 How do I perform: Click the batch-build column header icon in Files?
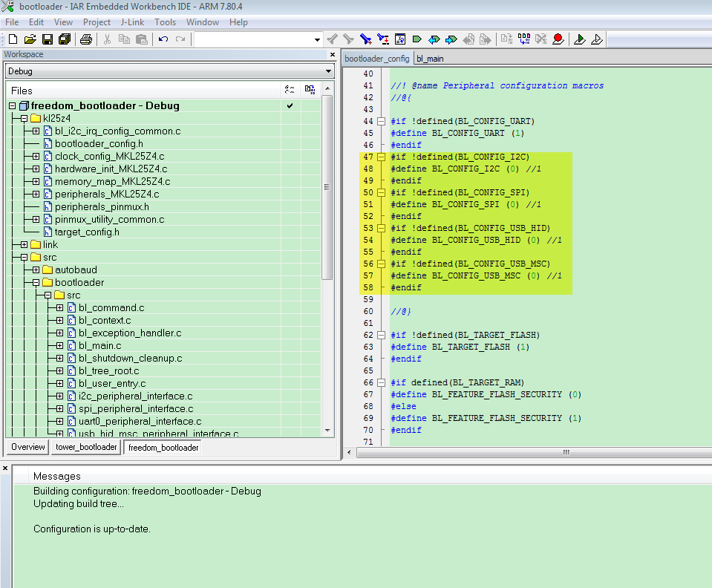tap(310, 90)
